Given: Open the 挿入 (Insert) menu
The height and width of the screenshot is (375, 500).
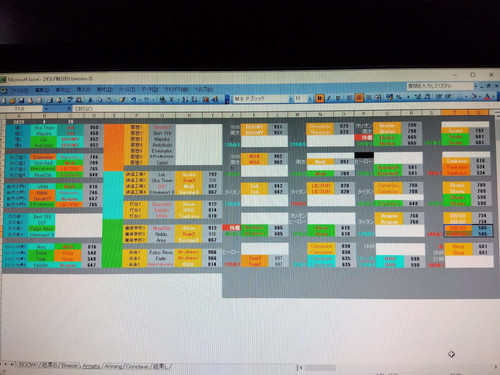Looking at the screenshot, I should 83,90.
